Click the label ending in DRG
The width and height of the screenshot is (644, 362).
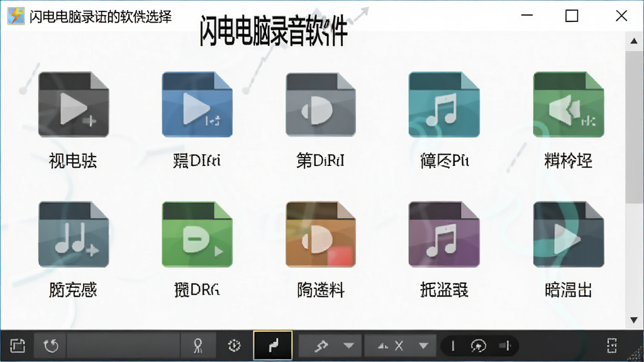pyautogui.click(x=197, y=290)
